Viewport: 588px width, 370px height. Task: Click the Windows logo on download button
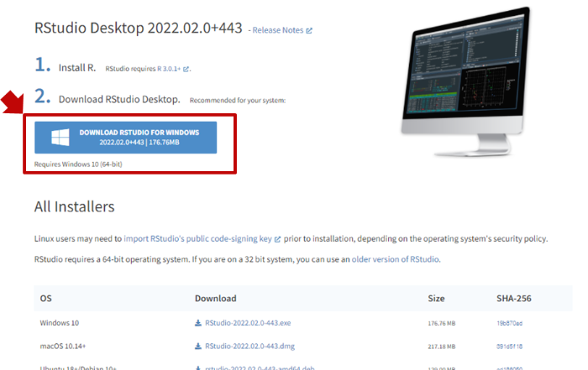click(x=60, y=138)
